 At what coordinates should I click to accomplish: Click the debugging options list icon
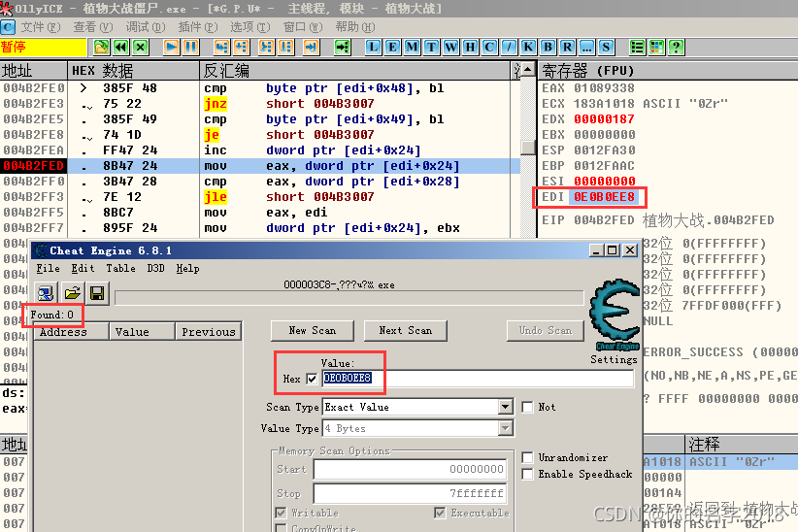(x=637, y=48)
